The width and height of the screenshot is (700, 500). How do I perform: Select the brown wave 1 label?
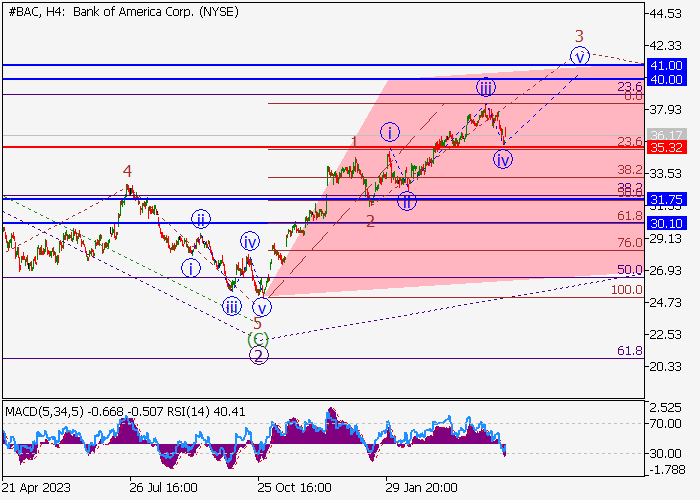[x=354, y=142]
